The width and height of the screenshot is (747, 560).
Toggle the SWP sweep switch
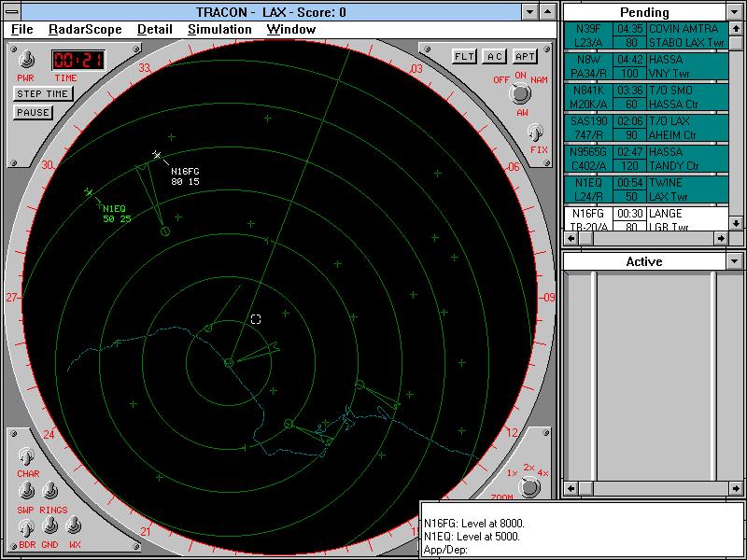(x=27, y=491)
